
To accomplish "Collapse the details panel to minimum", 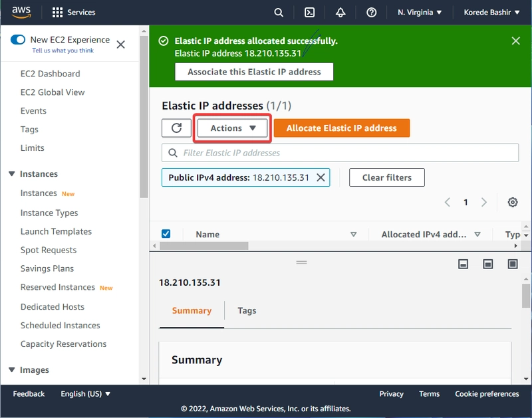I will tap(463, 264).
